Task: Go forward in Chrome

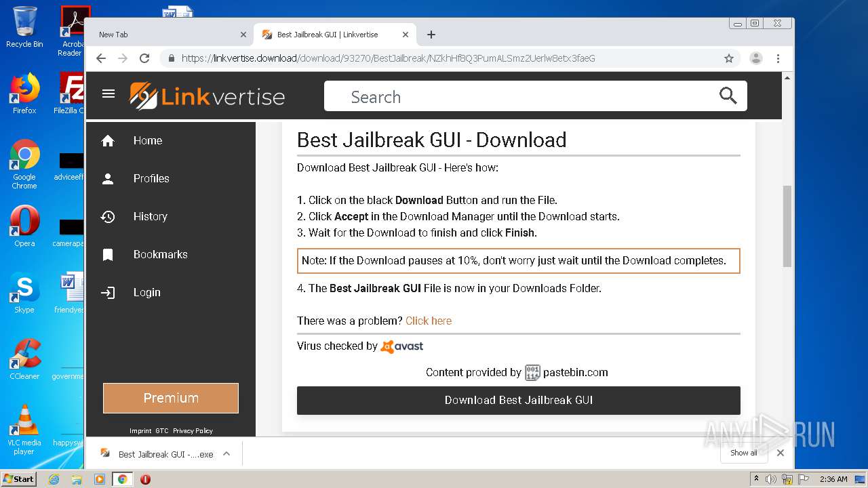Action: coord(123,58)
